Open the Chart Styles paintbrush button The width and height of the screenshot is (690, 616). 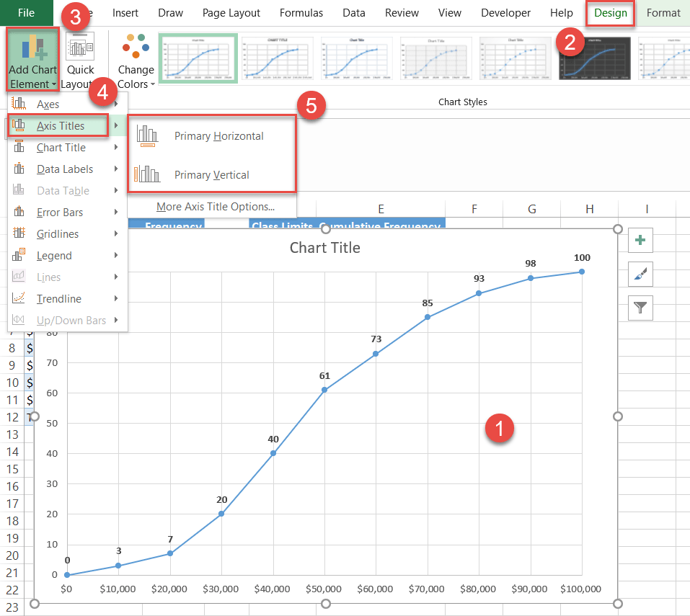[x=640, y=274]
